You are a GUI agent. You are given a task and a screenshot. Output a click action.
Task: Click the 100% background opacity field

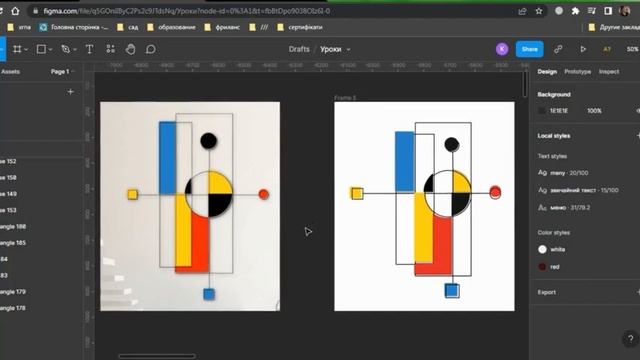pos(594,111)
